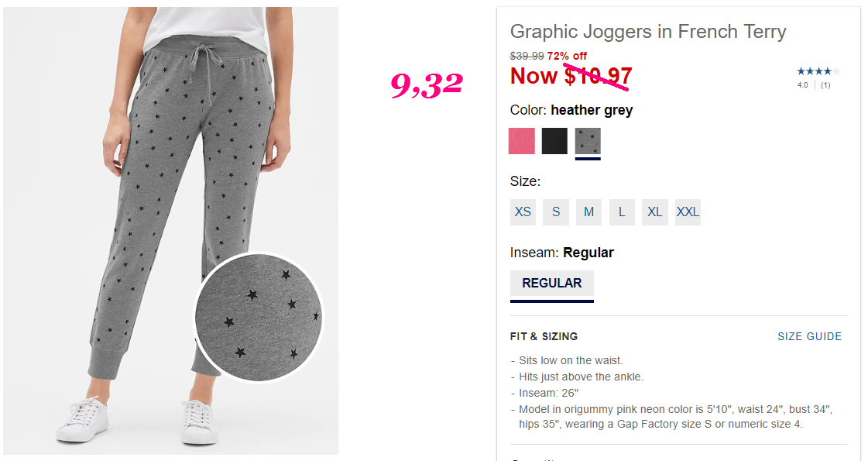Select the pink color swatch
Image resolution: width=868 pixels, height=461 pixels.
tap(521, 141)
